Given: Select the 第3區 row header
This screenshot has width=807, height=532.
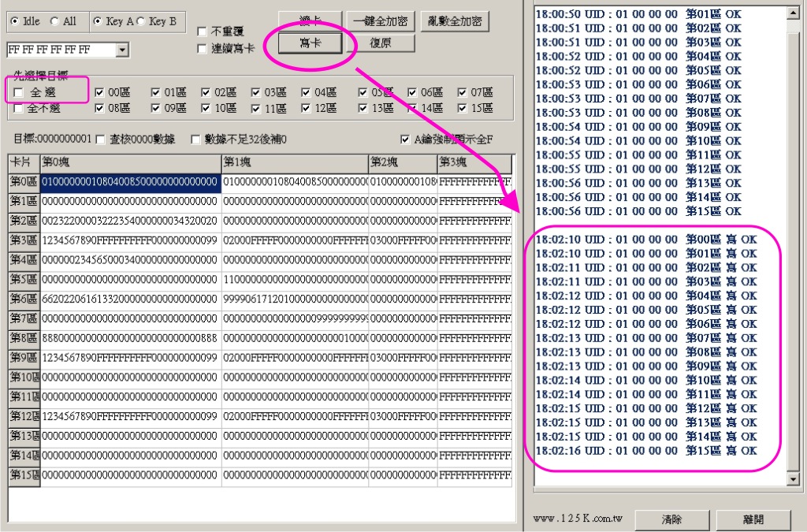Looking at the screenshot, I should tap(24, 240).
